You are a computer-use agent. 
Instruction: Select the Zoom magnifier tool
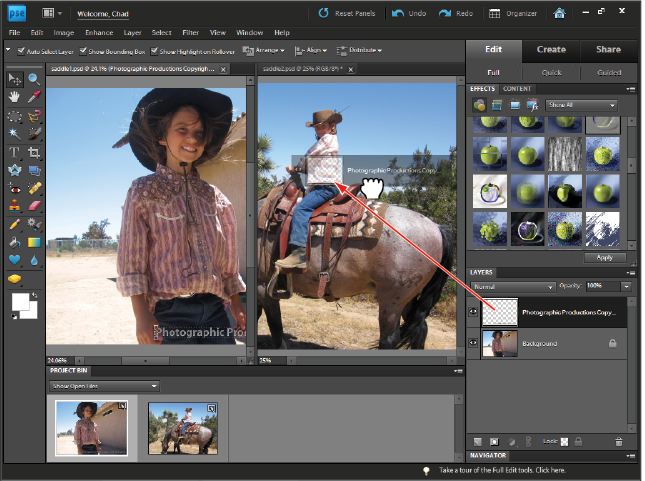pyautogui.click(x=33, y=79)
